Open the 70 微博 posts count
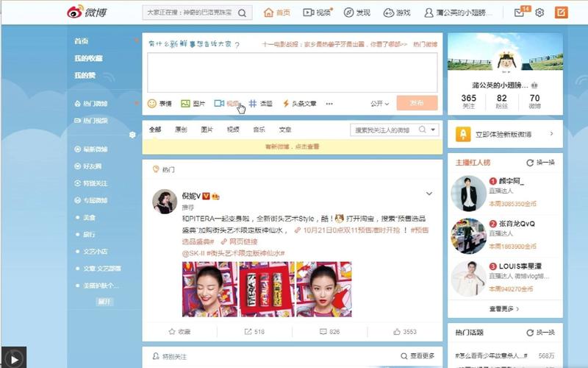The width and height of the screenshot is (588, 368). [535, 101]
